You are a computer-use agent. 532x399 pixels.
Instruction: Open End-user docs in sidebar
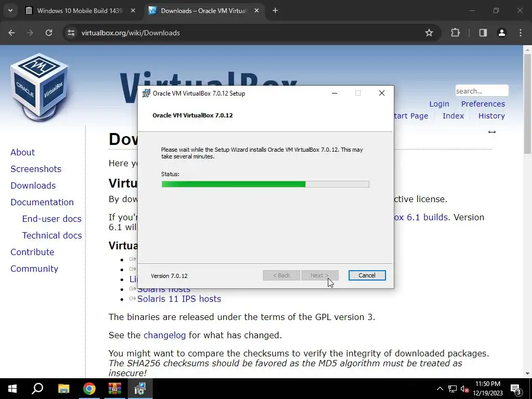[x=51, y=219]
